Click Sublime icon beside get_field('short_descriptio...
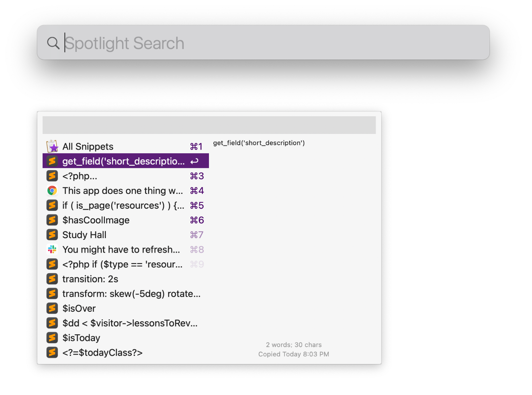This screenshot has width=532, height=395. point(52,161)
